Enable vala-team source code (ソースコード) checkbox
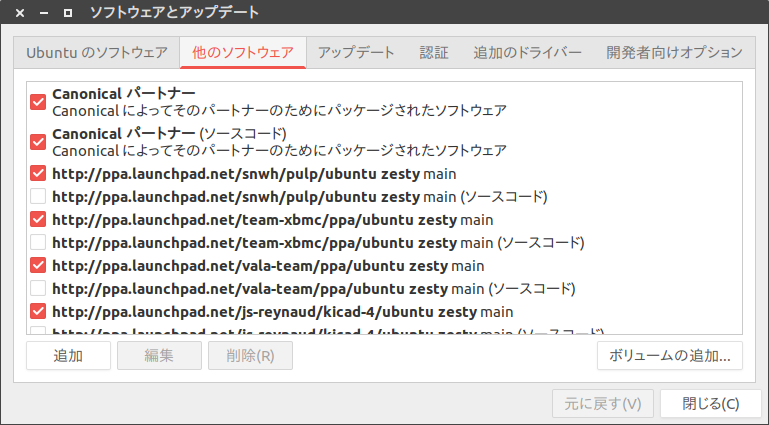769x425 pixels. (x=38, y=288)
